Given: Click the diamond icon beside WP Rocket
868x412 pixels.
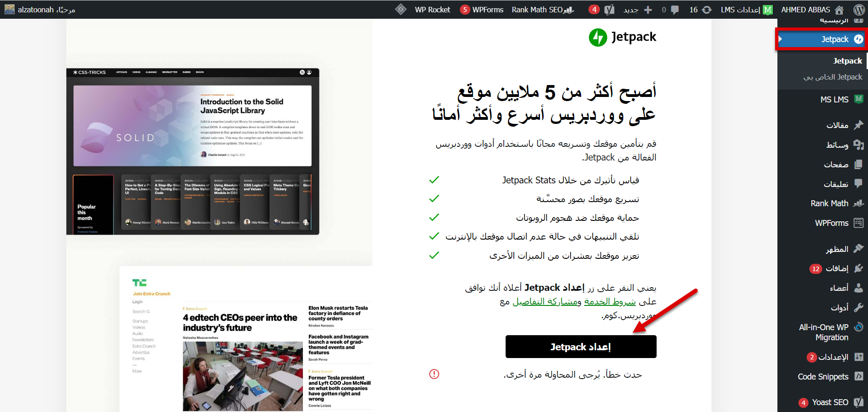Looking at the screenshot, I should point(401,10).
